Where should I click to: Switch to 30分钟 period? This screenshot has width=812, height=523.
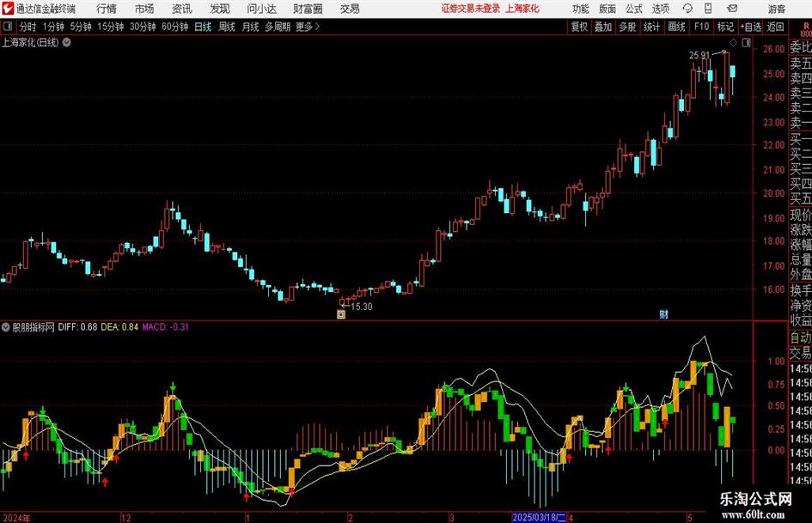tap(143, 27)
